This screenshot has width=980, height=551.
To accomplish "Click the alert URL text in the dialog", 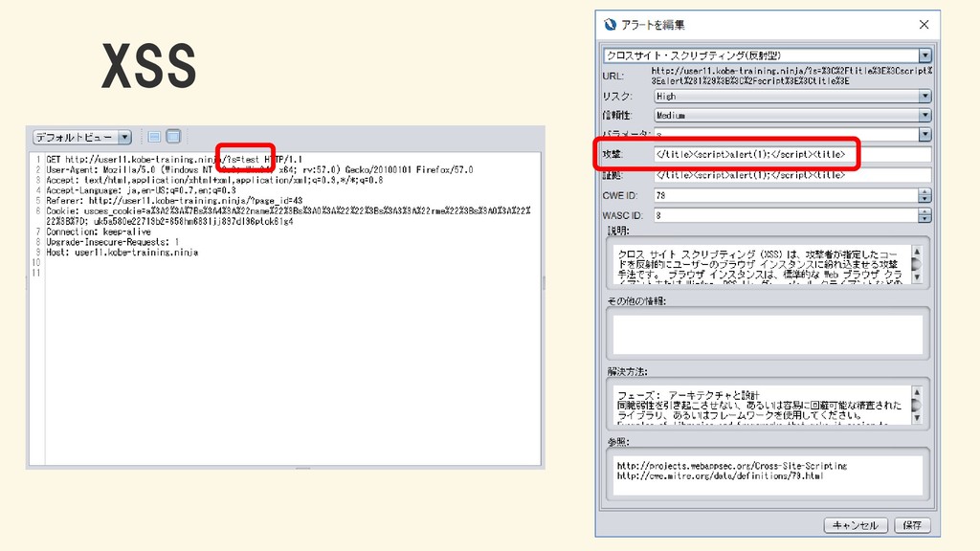I will [791, 76].
